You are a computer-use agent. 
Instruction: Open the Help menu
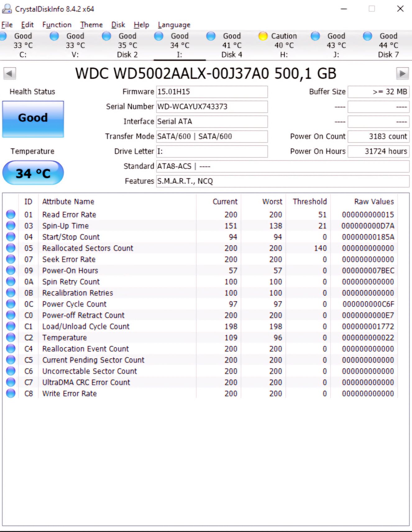(141, 25)
